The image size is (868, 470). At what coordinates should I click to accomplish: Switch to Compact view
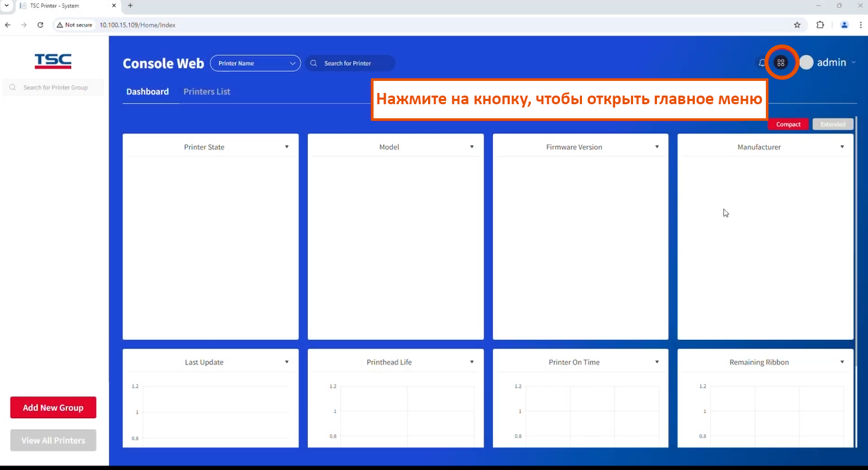coord(788,124)
